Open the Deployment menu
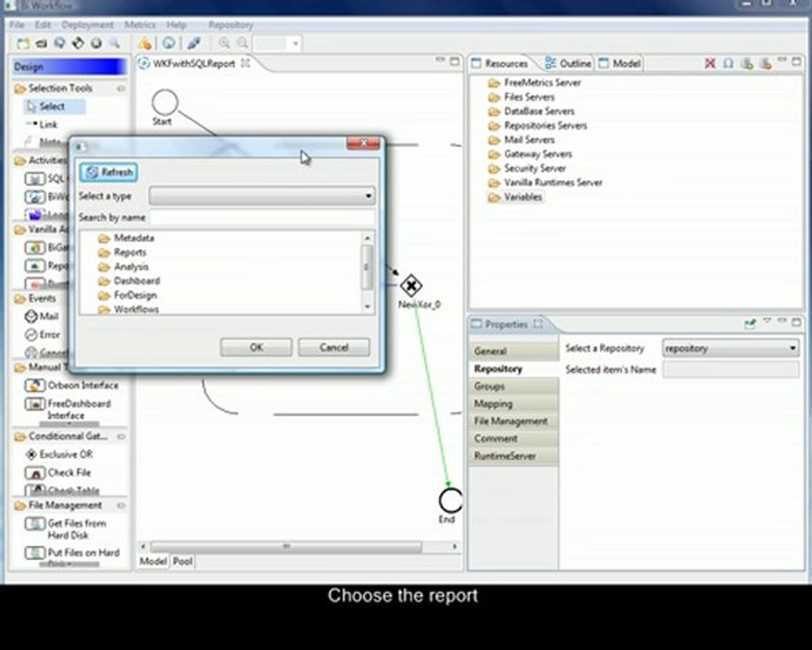The height and width of the screenshot is (650, 812). [87, 25]
